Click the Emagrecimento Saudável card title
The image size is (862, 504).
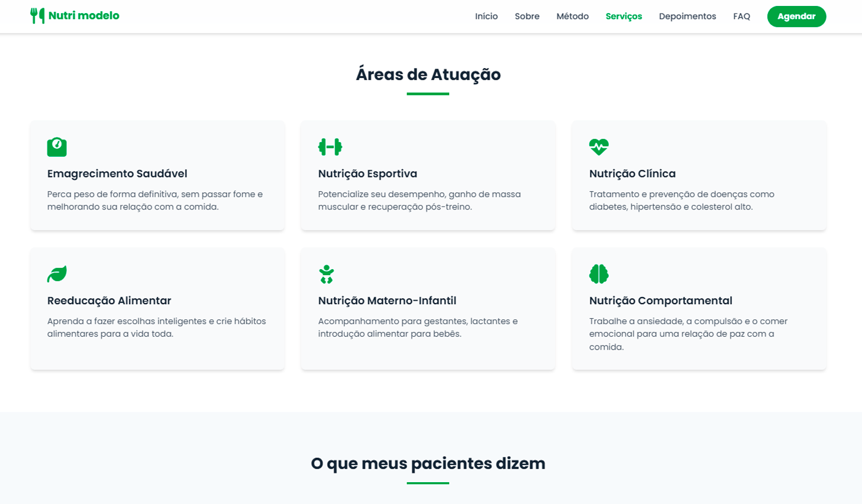coord(117,173)
